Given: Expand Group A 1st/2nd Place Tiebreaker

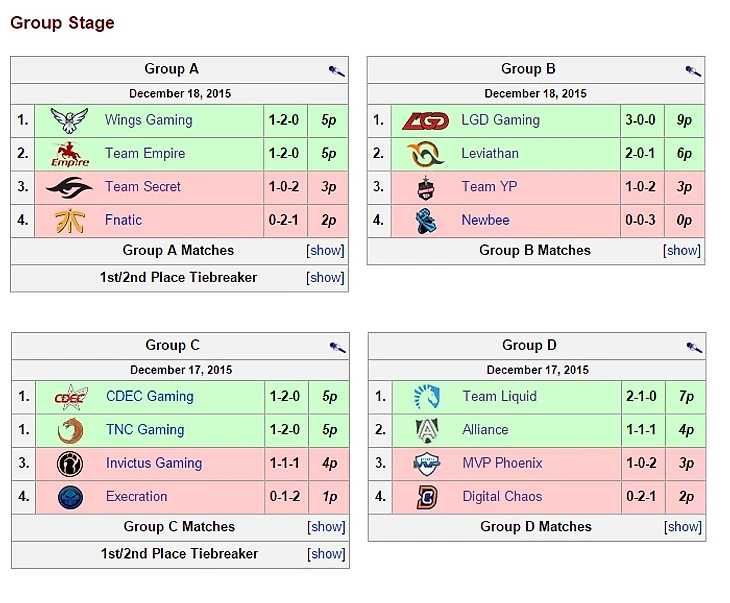Looking at the screenshot, I should [325, 278].
